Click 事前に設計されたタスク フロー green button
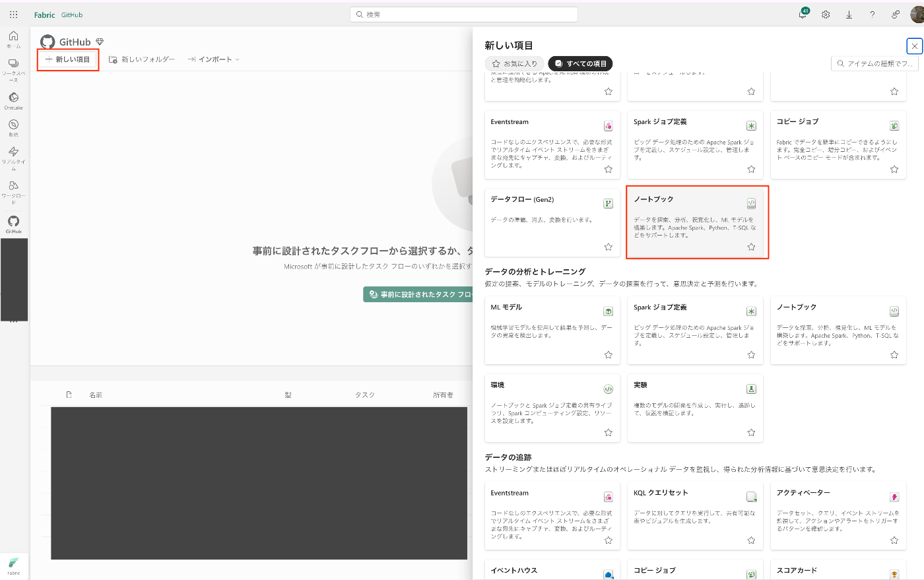924x580 pixels. [418, 294]
